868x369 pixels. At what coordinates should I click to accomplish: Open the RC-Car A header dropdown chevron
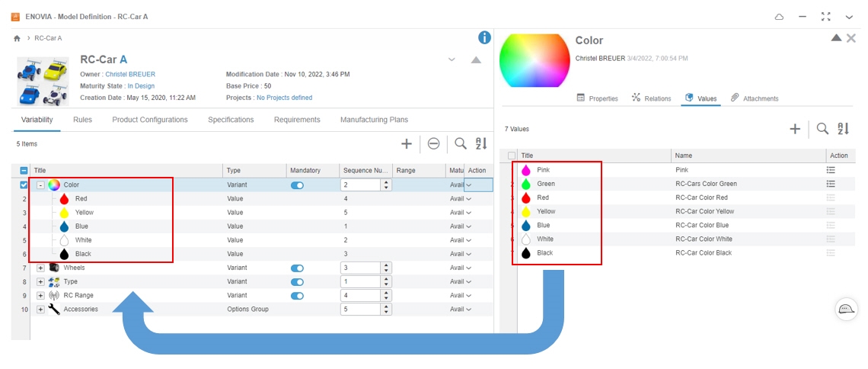click(452, 59)
